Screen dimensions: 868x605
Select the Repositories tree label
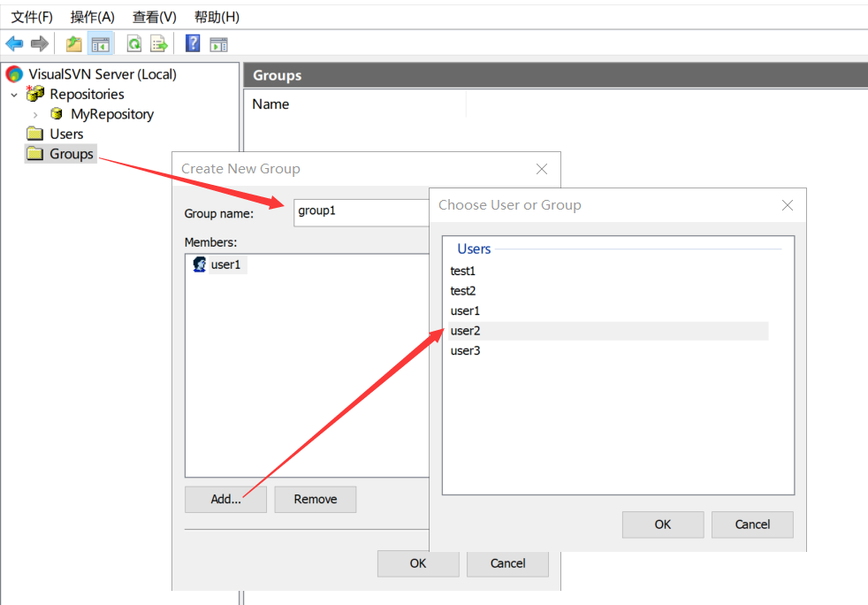(x=87, y=94)
